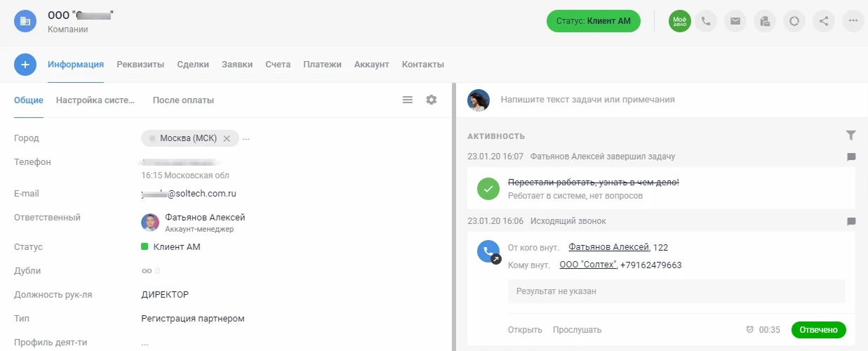Click the gear settings icon for fields
Viewport: 868px width, 351px height.
[x=431, y=100]
